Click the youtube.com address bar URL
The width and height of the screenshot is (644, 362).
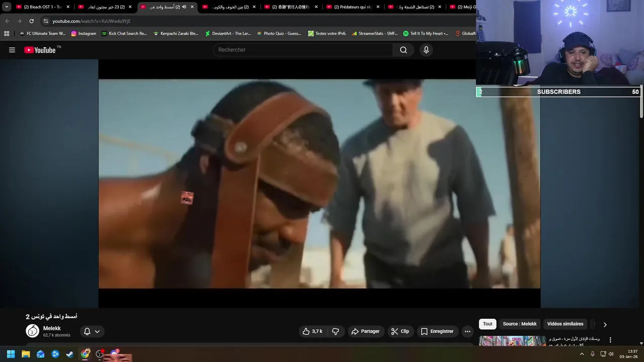pyautogui.click(x=92, y=21)
